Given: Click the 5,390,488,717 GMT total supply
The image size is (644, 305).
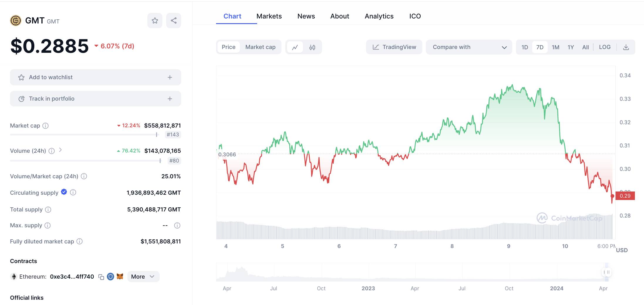Looking at the screenshot, I should 154,210.
